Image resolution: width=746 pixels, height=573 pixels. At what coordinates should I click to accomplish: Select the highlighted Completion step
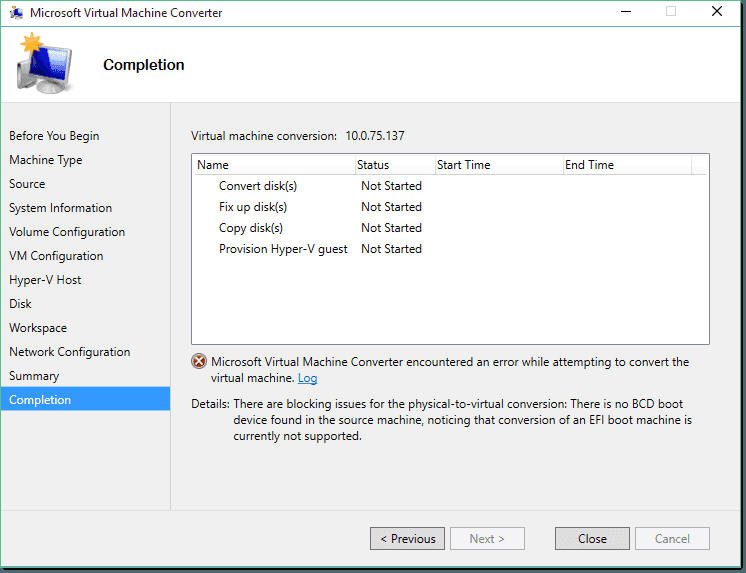pos(85,399)
